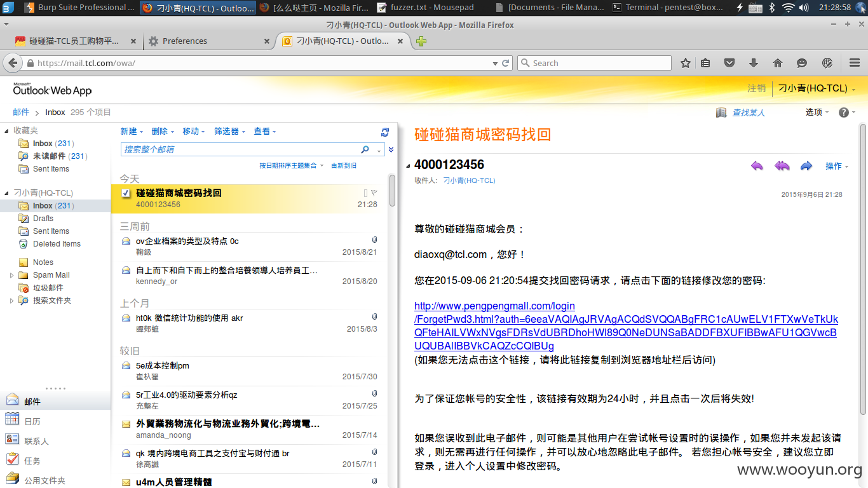The width and height of the screenshot is (868, 488).
Task: Open the 日历 calendar section
Action: coord(55,421)
